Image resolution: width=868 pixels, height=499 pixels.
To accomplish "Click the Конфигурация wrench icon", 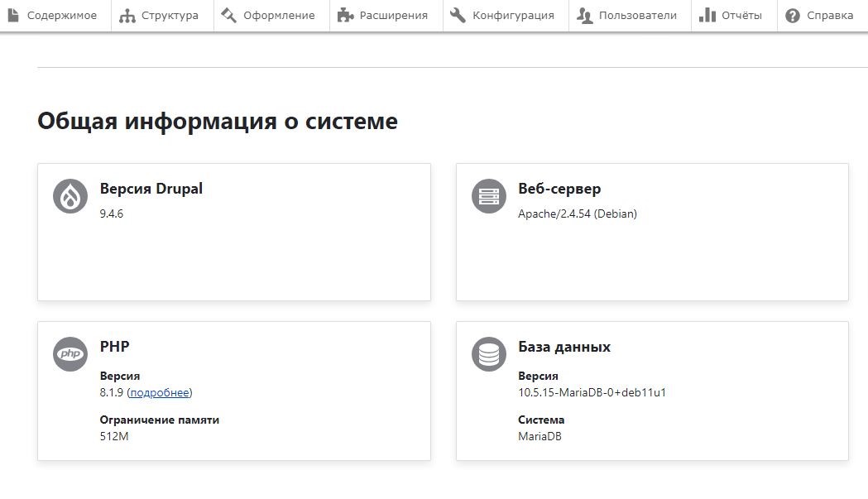I will (x=458, y=16).
